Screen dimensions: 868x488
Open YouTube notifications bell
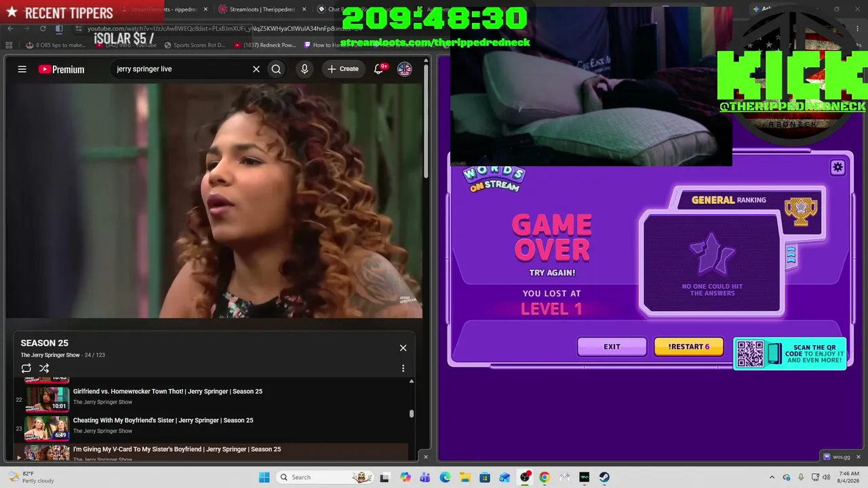379,69
